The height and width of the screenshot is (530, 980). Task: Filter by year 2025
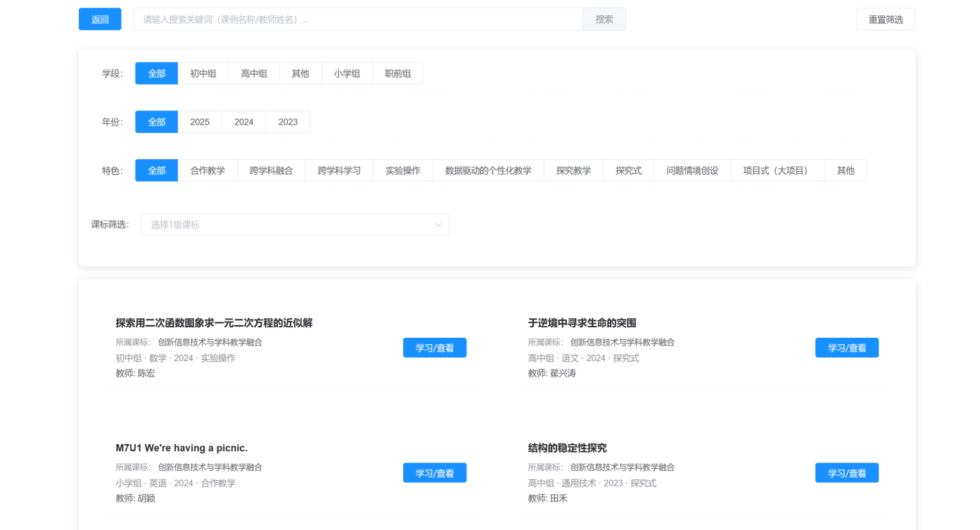[x=200, y=122]
